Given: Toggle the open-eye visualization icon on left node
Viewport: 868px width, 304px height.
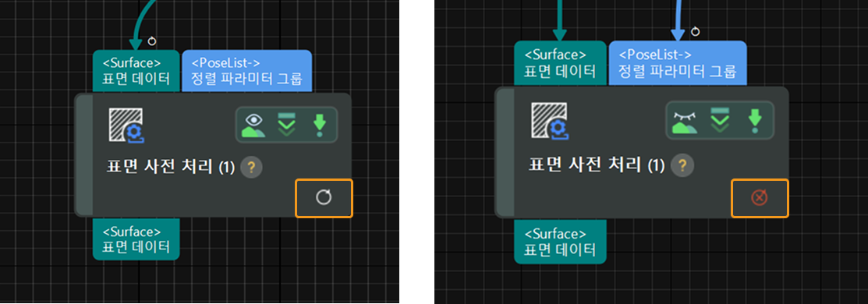Looking at the screenshot, I should tap(254, 125).
